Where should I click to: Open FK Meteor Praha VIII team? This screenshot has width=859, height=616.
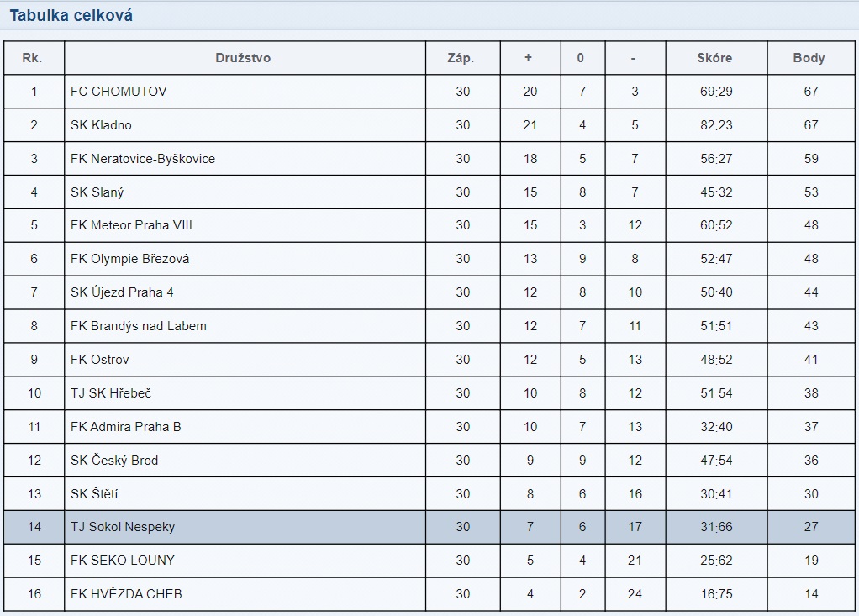131,225
